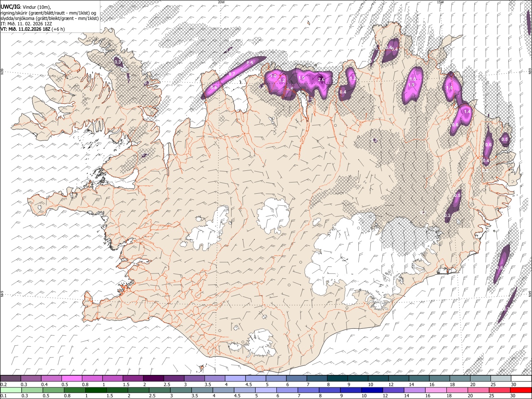Viewport: 532px width, 399px height.
Task: Click the 'slydda/snjókoma' legend description line
Action: coord(49,18)
